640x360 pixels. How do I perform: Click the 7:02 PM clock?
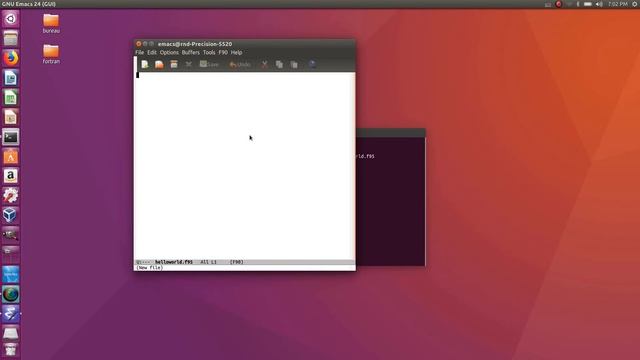(618, 4)
